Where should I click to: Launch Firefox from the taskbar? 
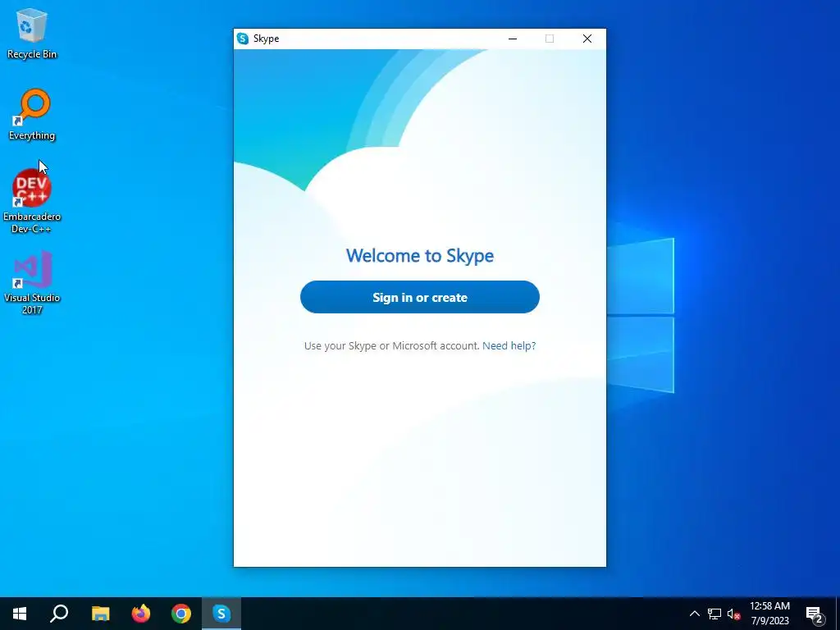pyautogui.click(x=141, y=614)
